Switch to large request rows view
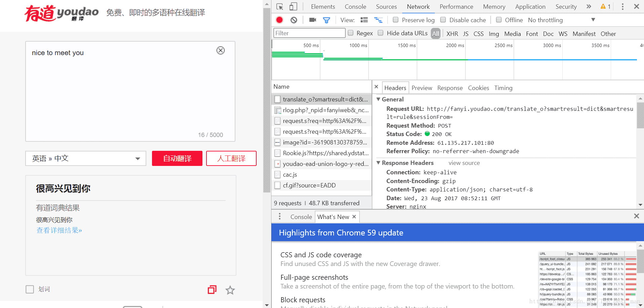Viewport: 644px width, 308px height. [364, 20]
